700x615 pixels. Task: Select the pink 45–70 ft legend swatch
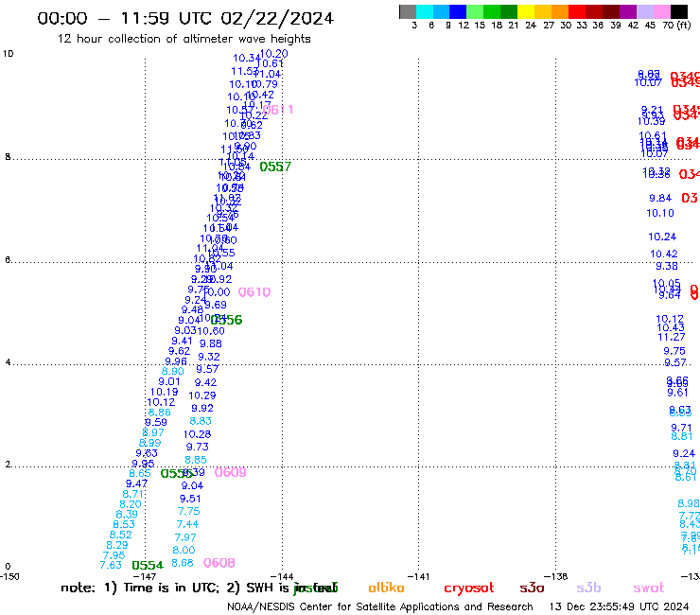click(x=661, y=11)
